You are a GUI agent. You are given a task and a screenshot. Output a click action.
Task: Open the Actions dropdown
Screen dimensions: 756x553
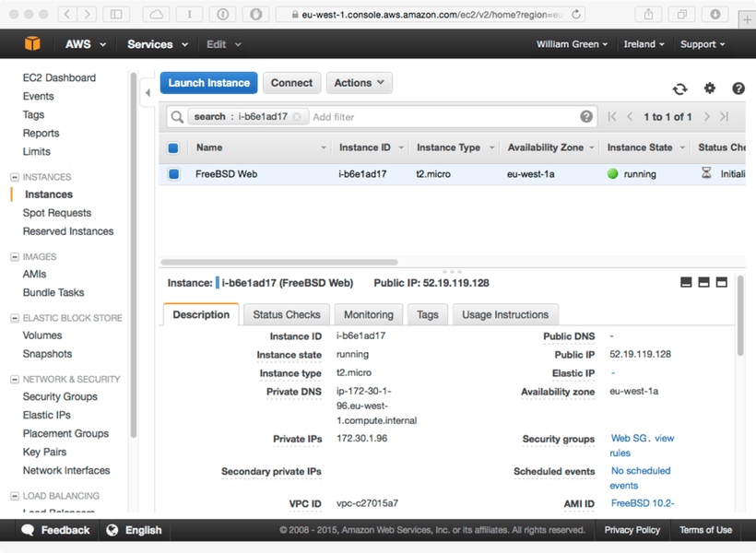[360, 83]
